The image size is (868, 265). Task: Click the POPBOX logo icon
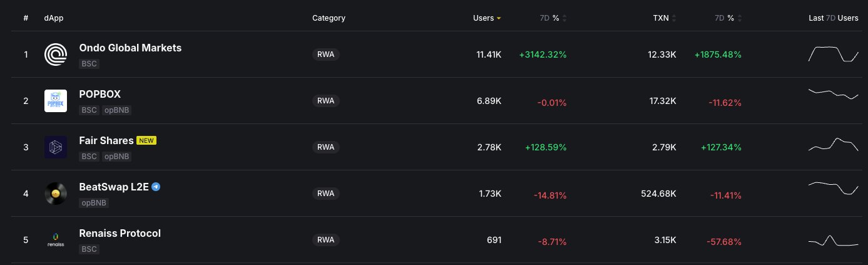pyautogui.click(x=56, y=101)
